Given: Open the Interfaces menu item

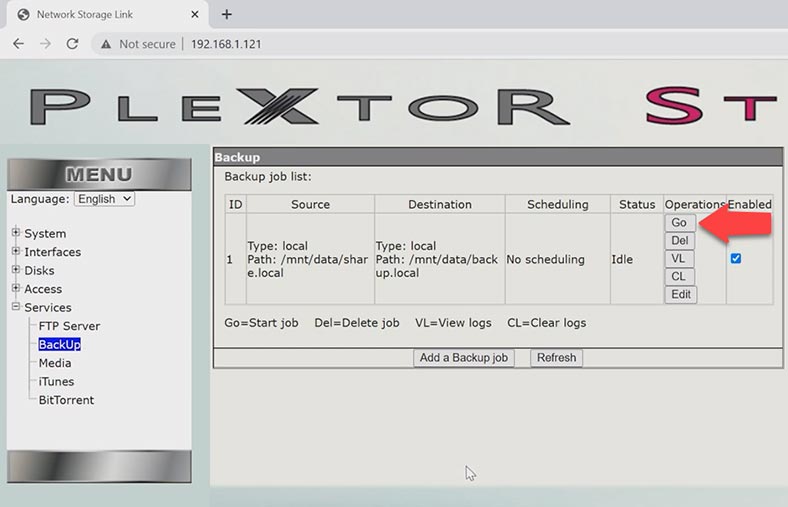Looking at the screenshot, I should [x=53, y=252].
